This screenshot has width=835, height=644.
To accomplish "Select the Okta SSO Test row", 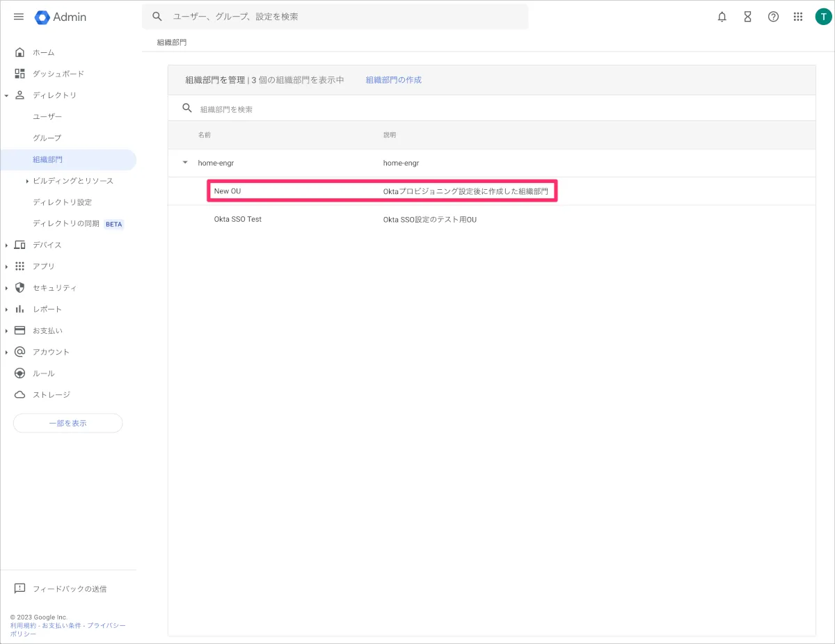I will coord(238,219).
